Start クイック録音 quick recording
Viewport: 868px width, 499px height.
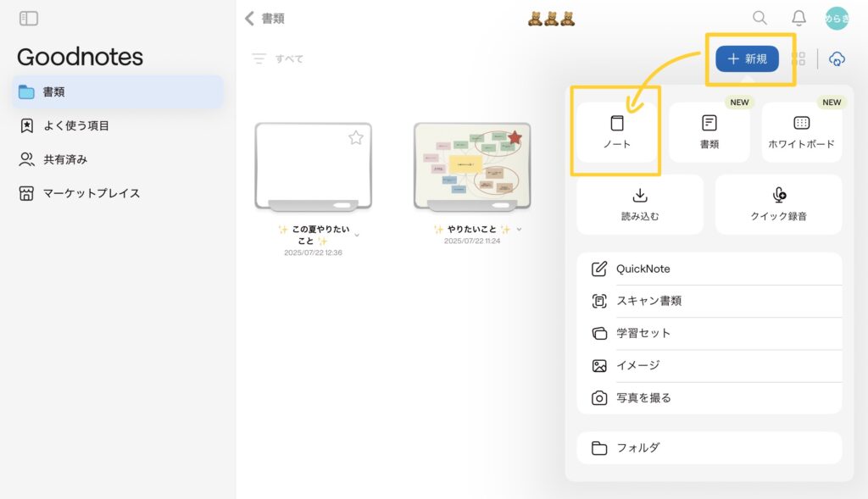(778, 204)
